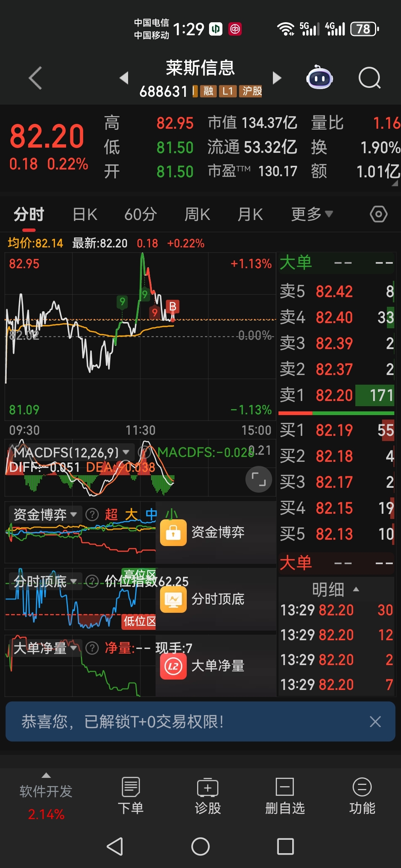The width and height of the screenshot is (401, 868).
Task: Tap the 分时顶底 unlock button label
Action: tap(218, 599)
